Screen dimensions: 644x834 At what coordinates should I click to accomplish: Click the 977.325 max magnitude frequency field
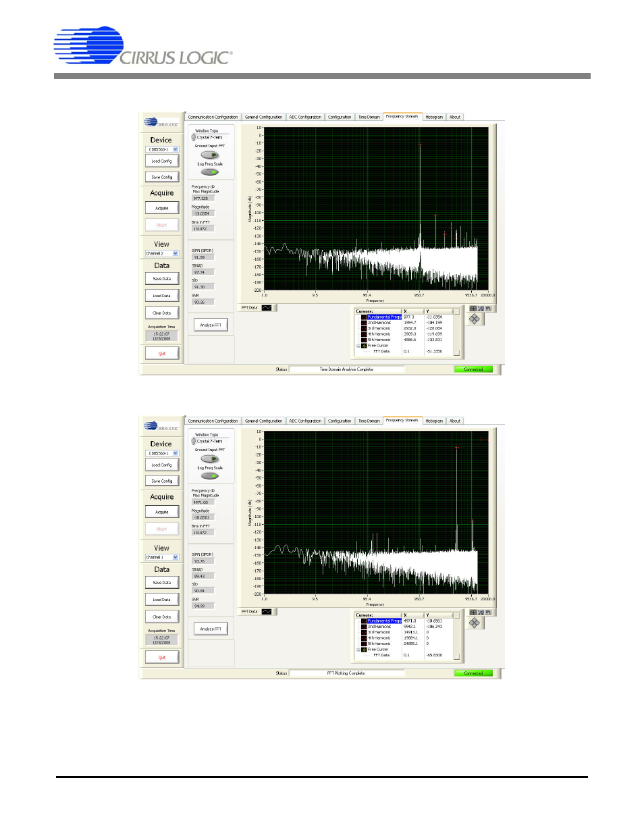click(202, 199)
